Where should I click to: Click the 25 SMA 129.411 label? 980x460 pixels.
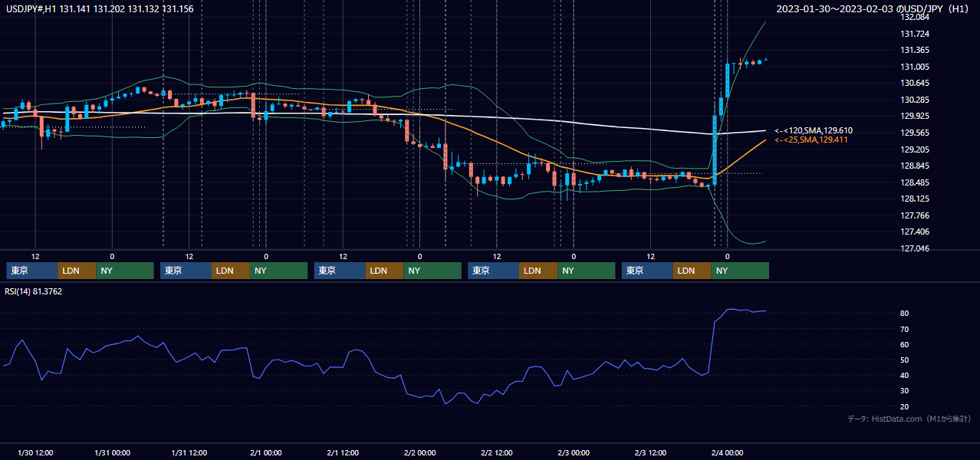(811, 140)
